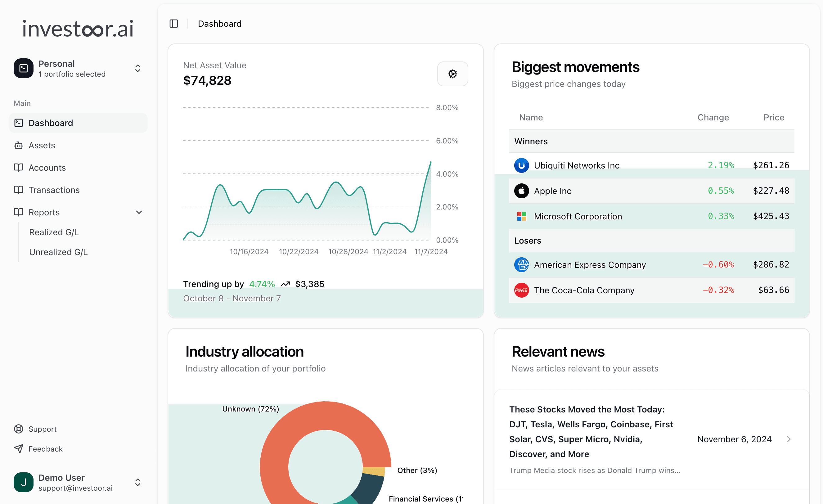823x504 pixels.
Task: Open Unrealized G/L report
Action: 58,252
